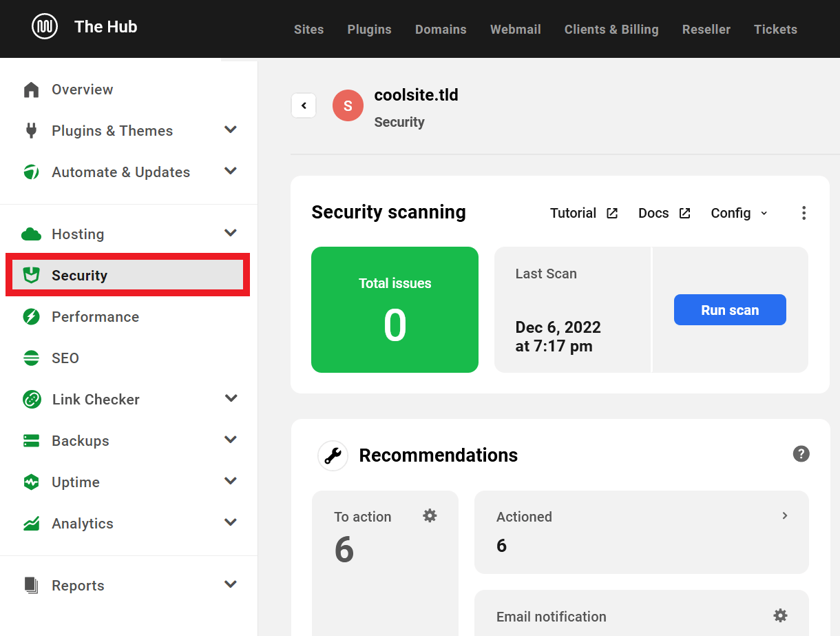Open the Email notification gear settings
Image resolution: width=840 pixels, height=636 pixels.
click(779, 615)
